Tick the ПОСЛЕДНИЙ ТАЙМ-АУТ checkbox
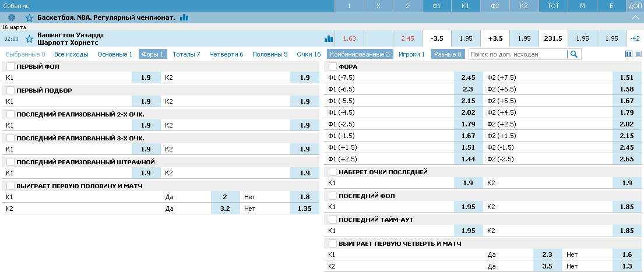Image resolution: width=644 pixels, height=272 pixels. tap(333, 220)
